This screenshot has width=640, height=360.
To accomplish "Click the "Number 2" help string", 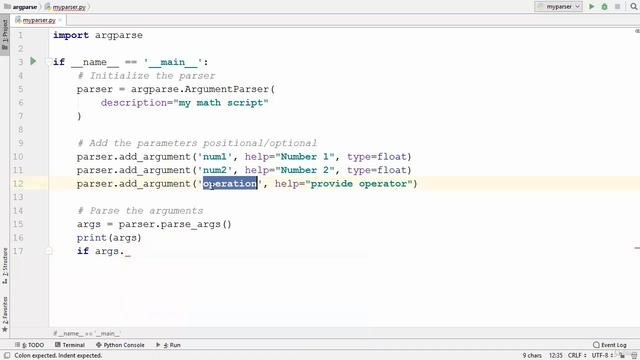I will pyautogui.click(x=305, y=170).
